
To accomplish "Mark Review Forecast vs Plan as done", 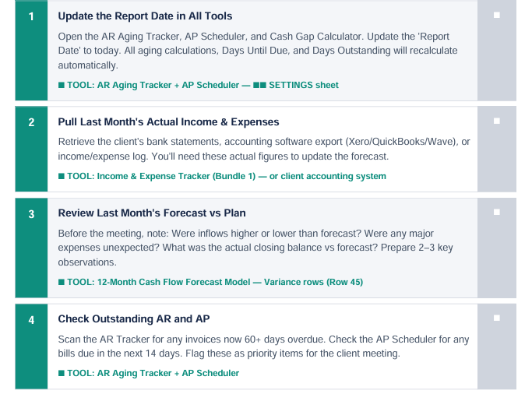I will pyautogui.click(x=497, y=211).
